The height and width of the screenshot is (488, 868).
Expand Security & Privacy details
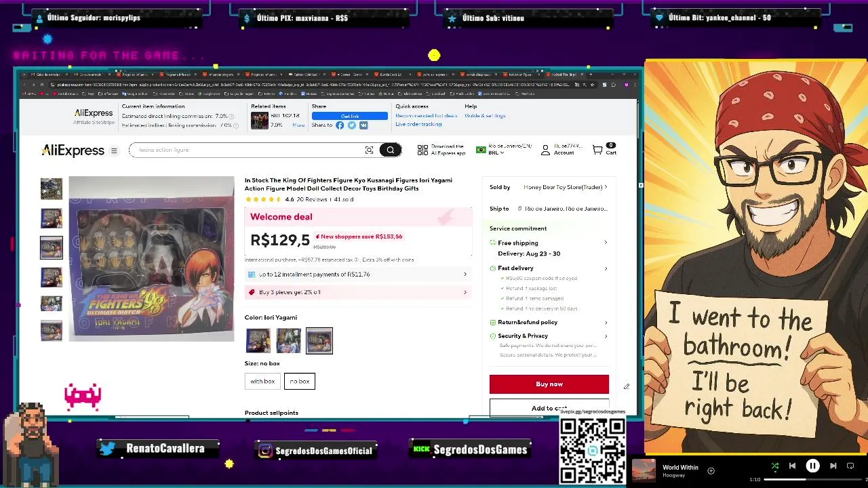(x=606, y=336)
